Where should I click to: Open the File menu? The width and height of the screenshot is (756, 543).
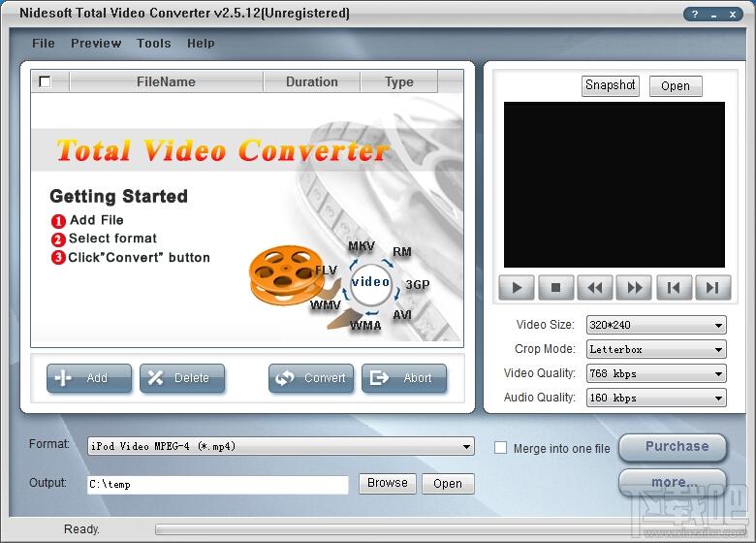tap(44, 44)
